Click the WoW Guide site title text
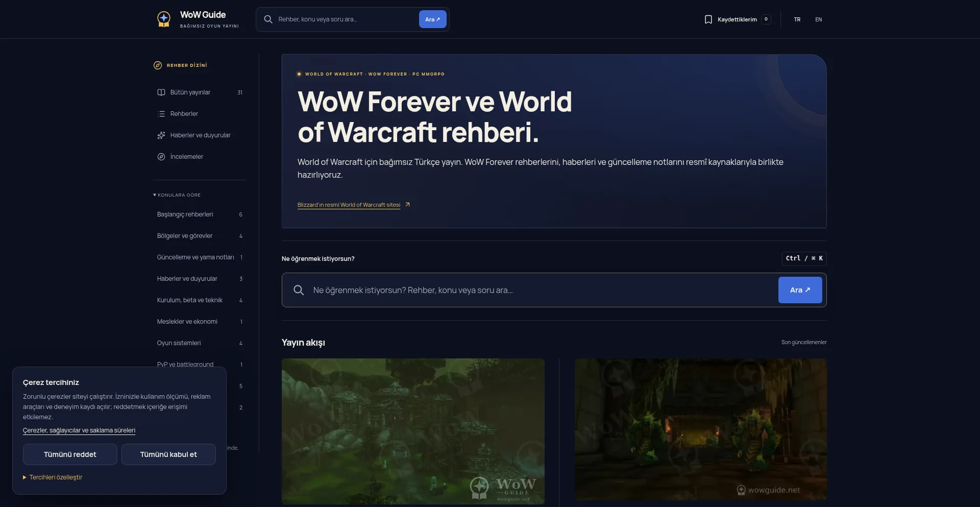Screen dimensions: 980x507 tap(203, 15)
